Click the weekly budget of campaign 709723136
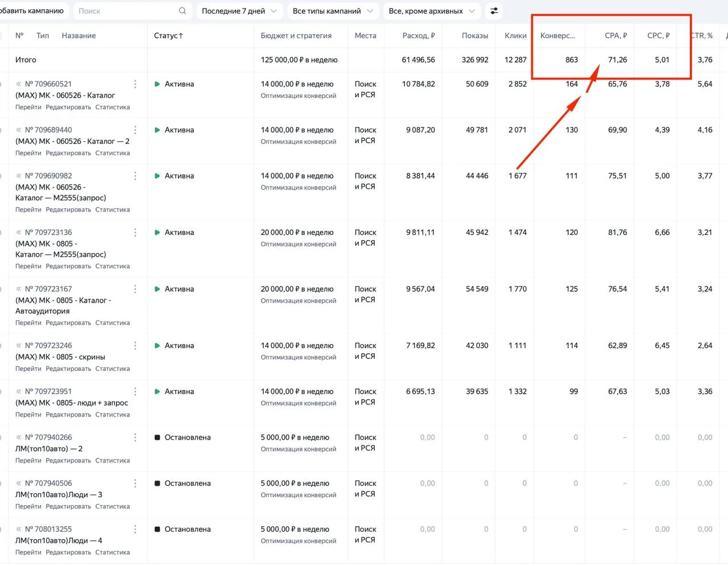The height and width of the screenshot is (566, 728). click(297, 233)
